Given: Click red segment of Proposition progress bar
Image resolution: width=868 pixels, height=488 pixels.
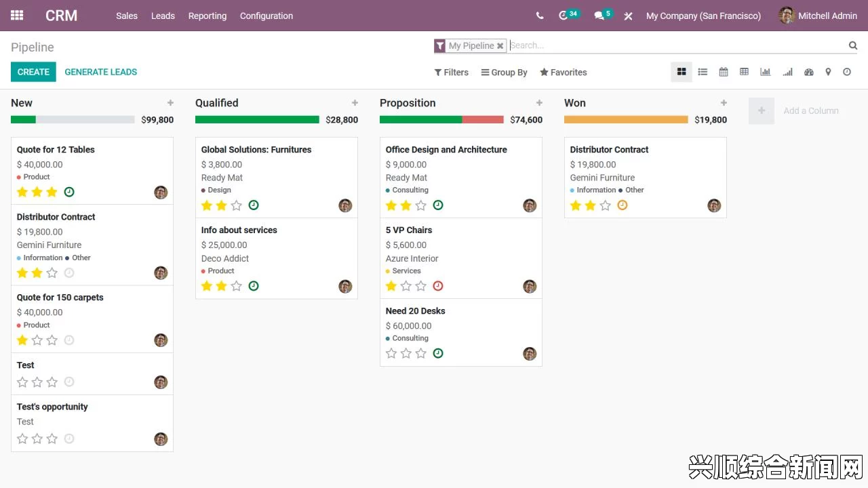Looking at the screenshot, I should pos(483,119).
